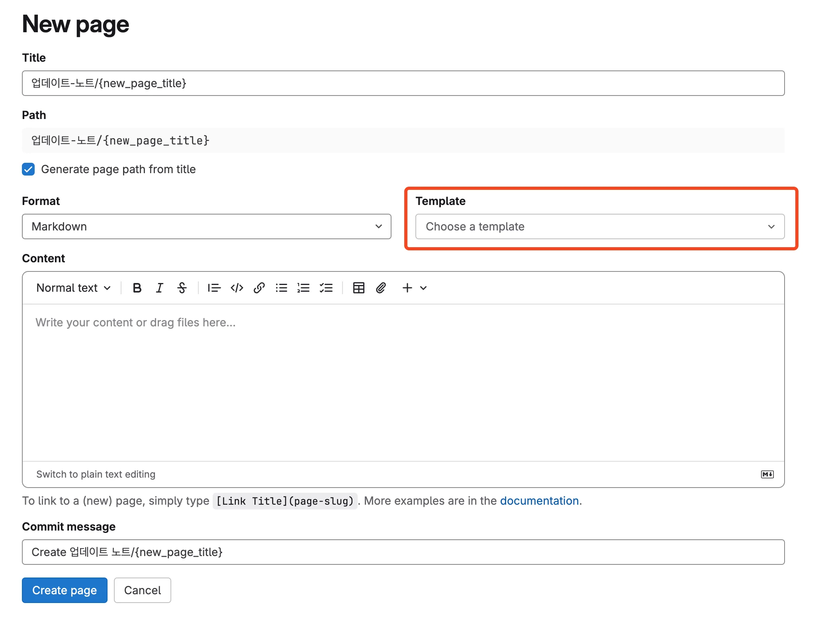The height and width of the screenshot is (644, 822).
Task: Open the documentation link
Action: pos(539,501)
